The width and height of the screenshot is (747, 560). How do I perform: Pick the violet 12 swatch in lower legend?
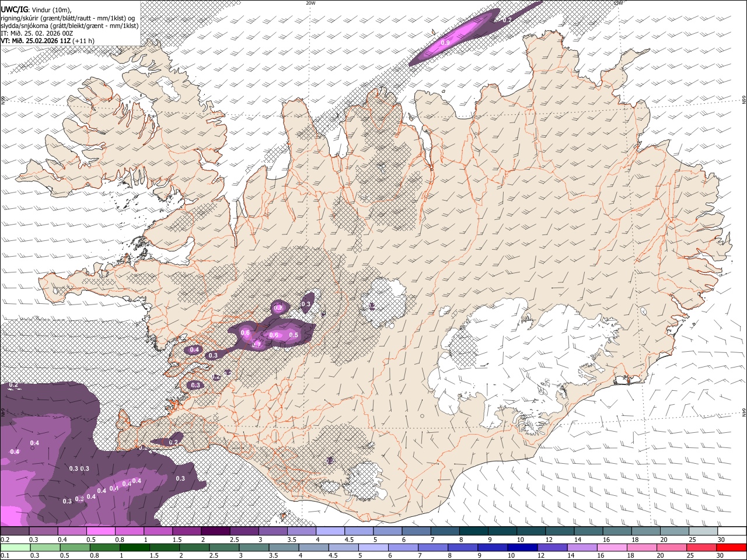[x=552, y=547]
